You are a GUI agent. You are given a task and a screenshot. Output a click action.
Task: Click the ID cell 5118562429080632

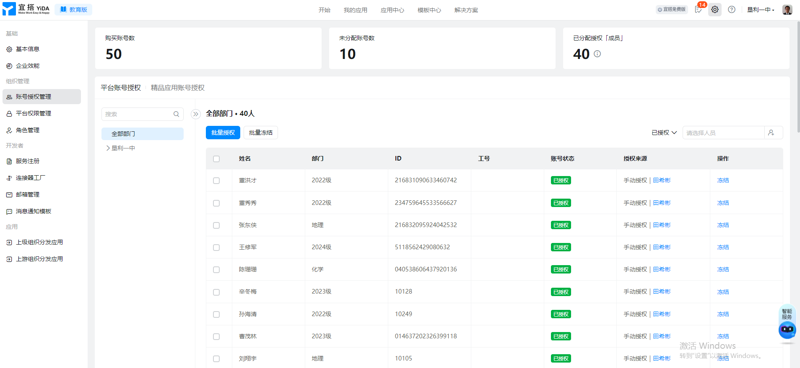click(422, 248)
